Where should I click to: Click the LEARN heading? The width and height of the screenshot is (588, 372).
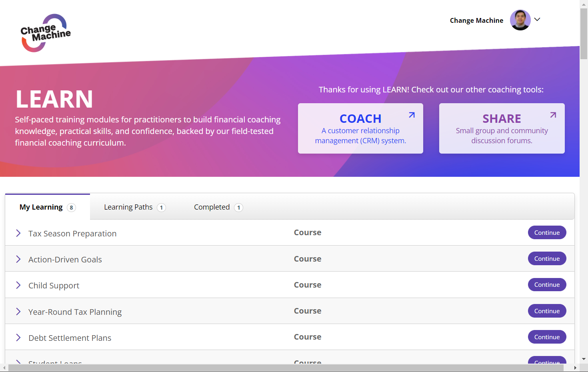(54, 99)
